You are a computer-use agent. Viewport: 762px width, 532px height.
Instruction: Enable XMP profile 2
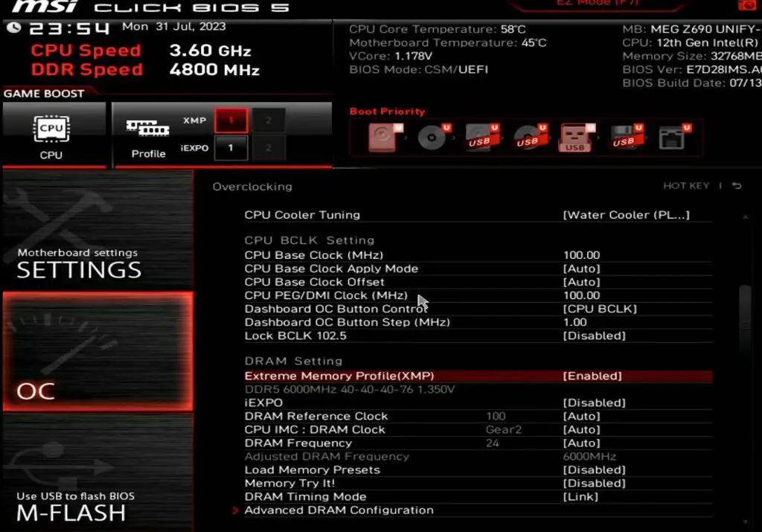coord(269,120)
